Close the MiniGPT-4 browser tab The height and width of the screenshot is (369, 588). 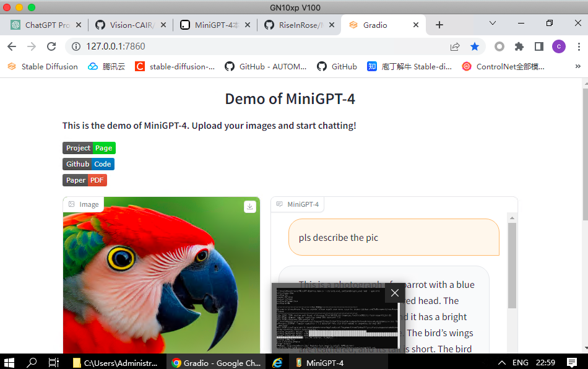[x=248, y=25]
